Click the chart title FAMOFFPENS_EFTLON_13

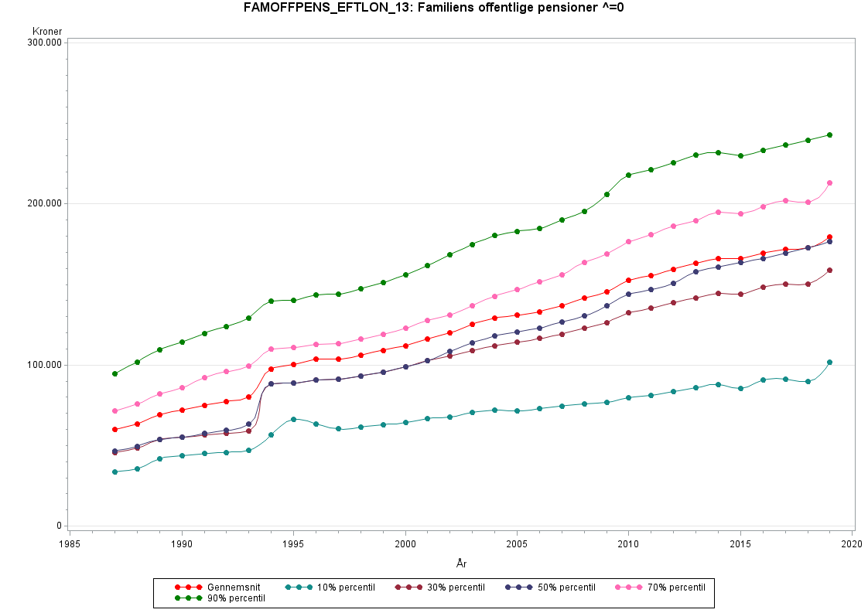(x=434, y=8)
